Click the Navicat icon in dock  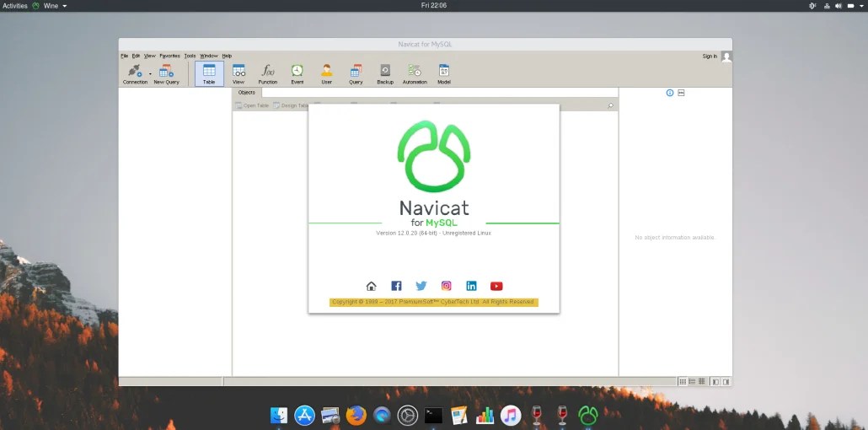coord(588,415)
